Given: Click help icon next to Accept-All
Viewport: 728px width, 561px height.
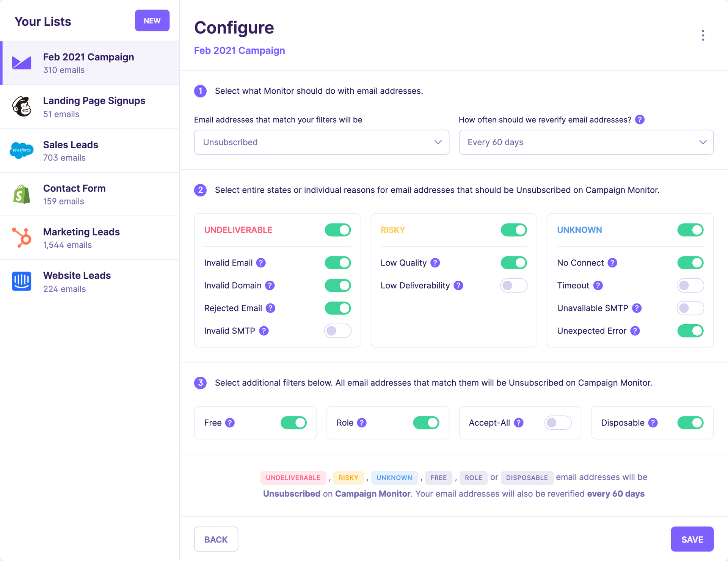Looking at the screenshot, I should (x=519, y=423).
